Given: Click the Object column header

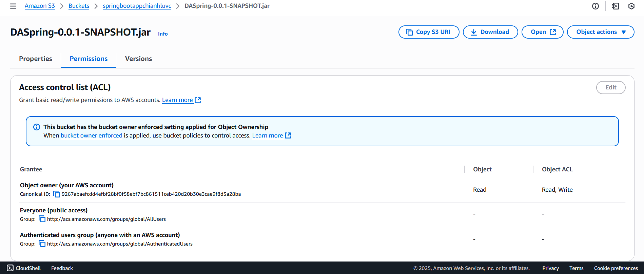Looking at the screenshot, I should coord(482,169).
